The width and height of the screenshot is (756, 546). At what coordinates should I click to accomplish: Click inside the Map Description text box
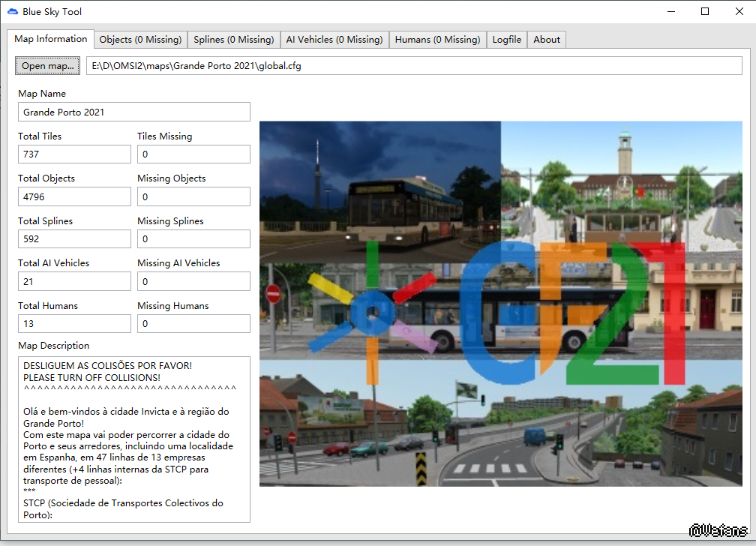(x=134, y=439)
